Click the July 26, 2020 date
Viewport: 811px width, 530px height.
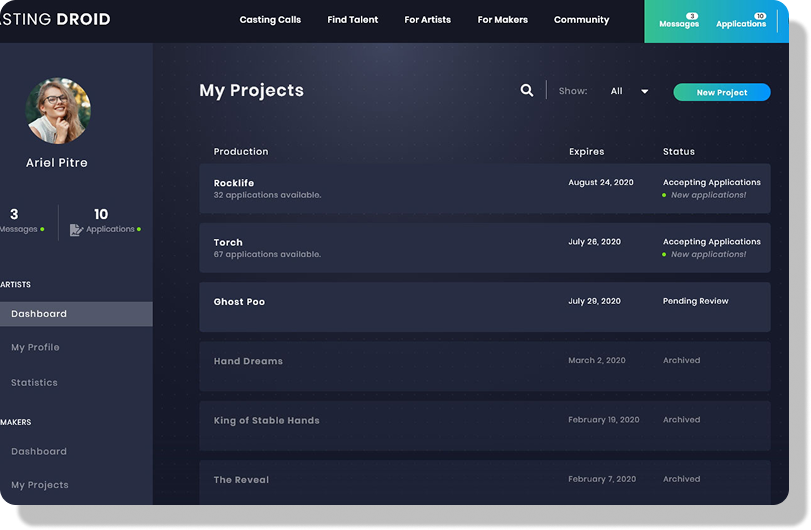[x=594, y=242]
